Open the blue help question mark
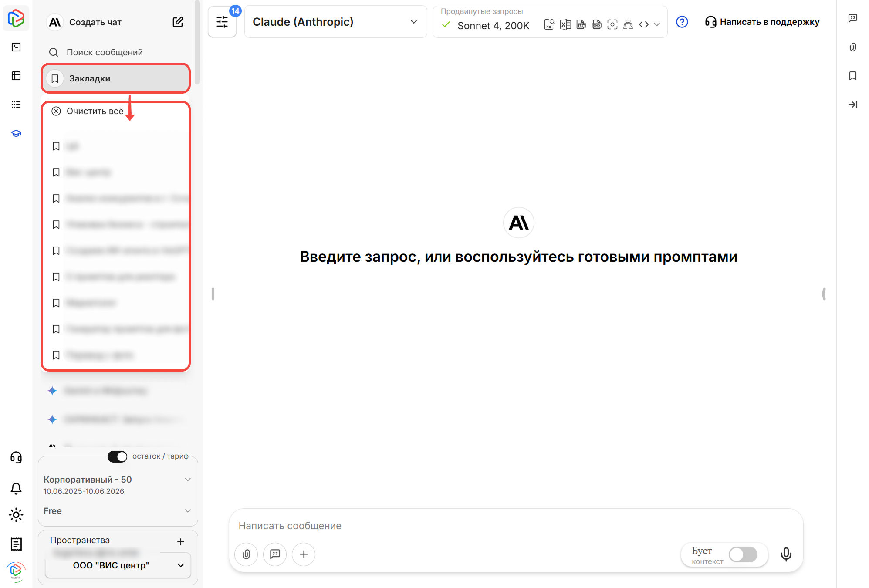This screenshot has height=588, width=869. (x=682, y=22)
